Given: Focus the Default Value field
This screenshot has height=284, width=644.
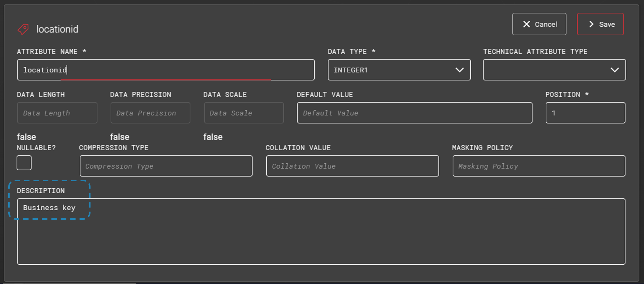Looking at the screenshot, I should 414,113.
